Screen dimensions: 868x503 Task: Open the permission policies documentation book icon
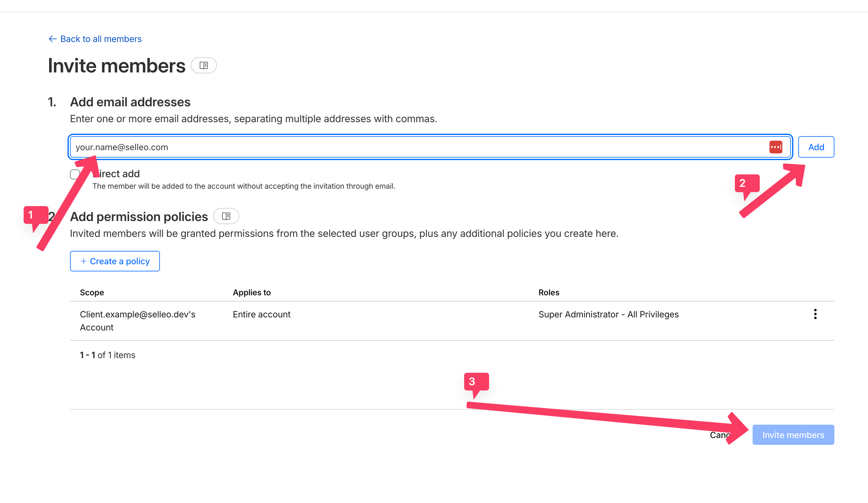[226, 216]
